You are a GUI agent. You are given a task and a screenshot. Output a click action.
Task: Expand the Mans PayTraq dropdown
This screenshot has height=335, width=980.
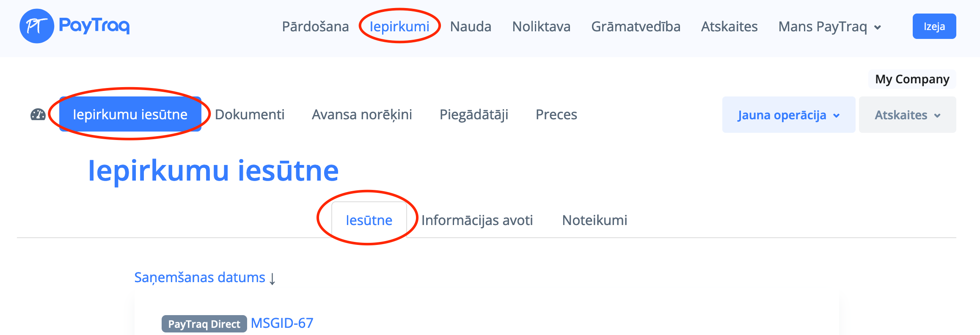pyautogui.click(x=829, y=27)
